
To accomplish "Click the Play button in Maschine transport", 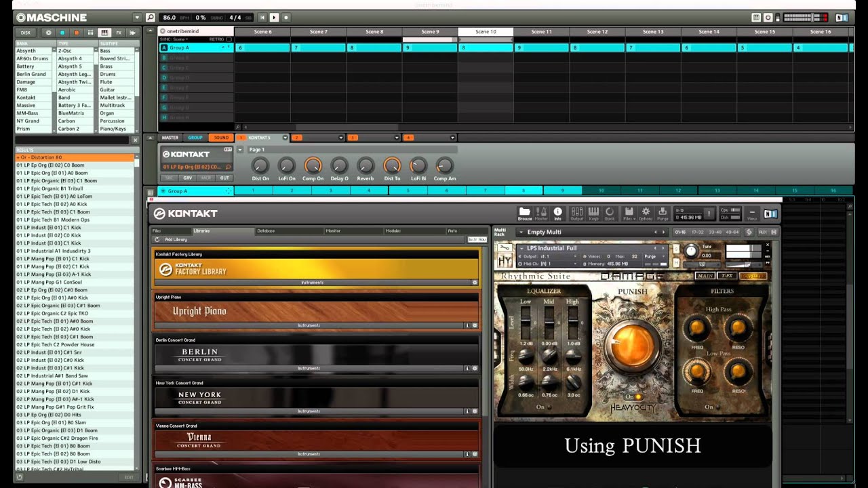I will point(274,17).
